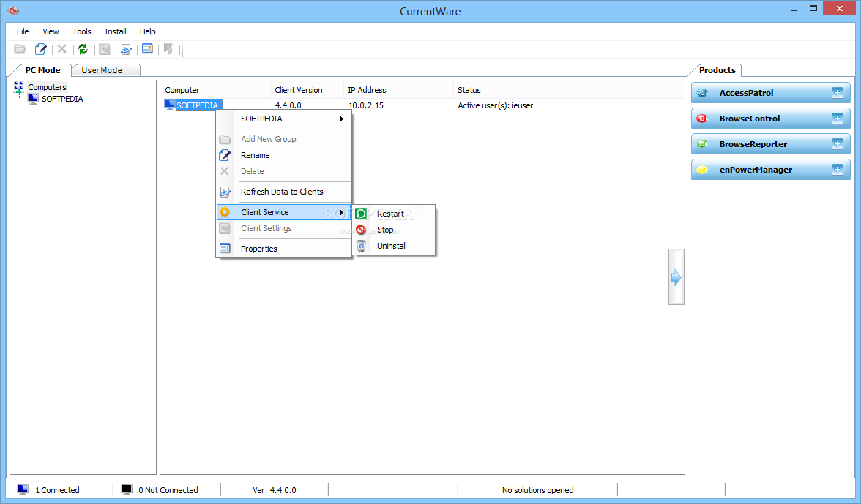
Task: Click "Ver. 4.4.0.0" in status bar
Action: tap(274, 490)
